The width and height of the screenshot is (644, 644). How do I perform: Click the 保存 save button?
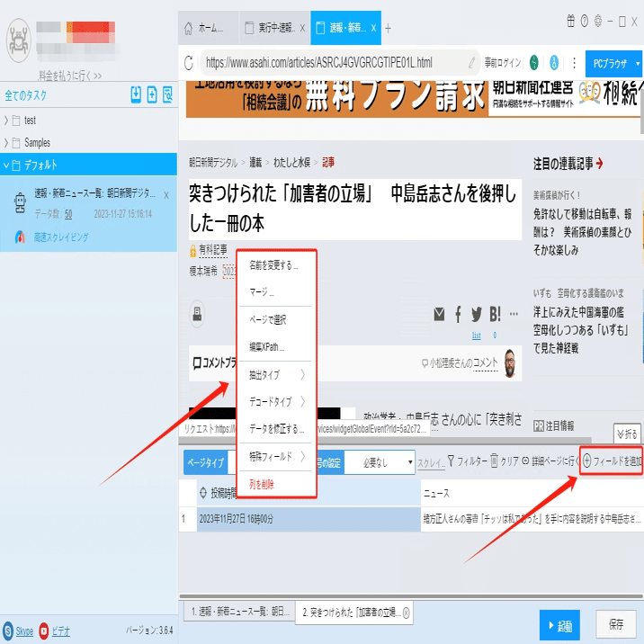615,625
